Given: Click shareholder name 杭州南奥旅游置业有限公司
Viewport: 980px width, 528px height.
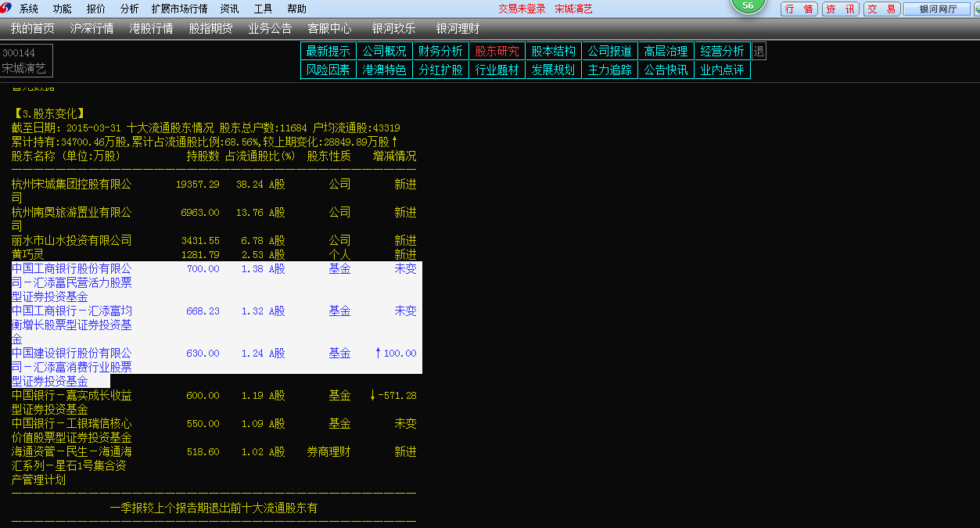Looking at the screenshot, I should pos(72,219).
